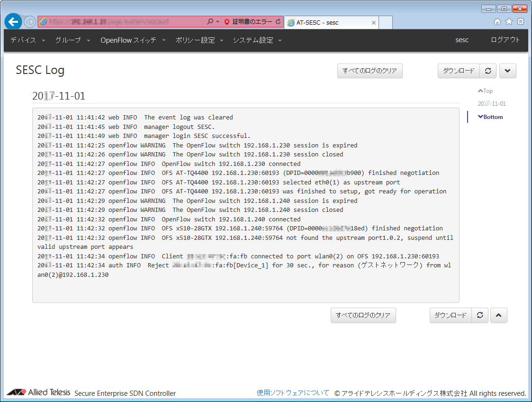Image resolution: width=532 pixels, height=402 pixels.
Task: Reload the log with top refresh icon
Action: coord(488,71)
